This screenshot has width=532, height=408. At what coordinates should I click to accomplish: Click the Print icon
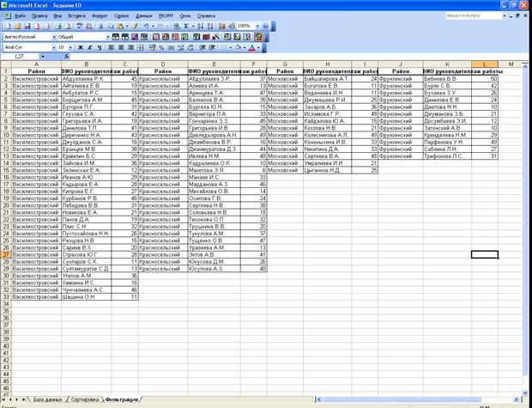click(57, 26)
